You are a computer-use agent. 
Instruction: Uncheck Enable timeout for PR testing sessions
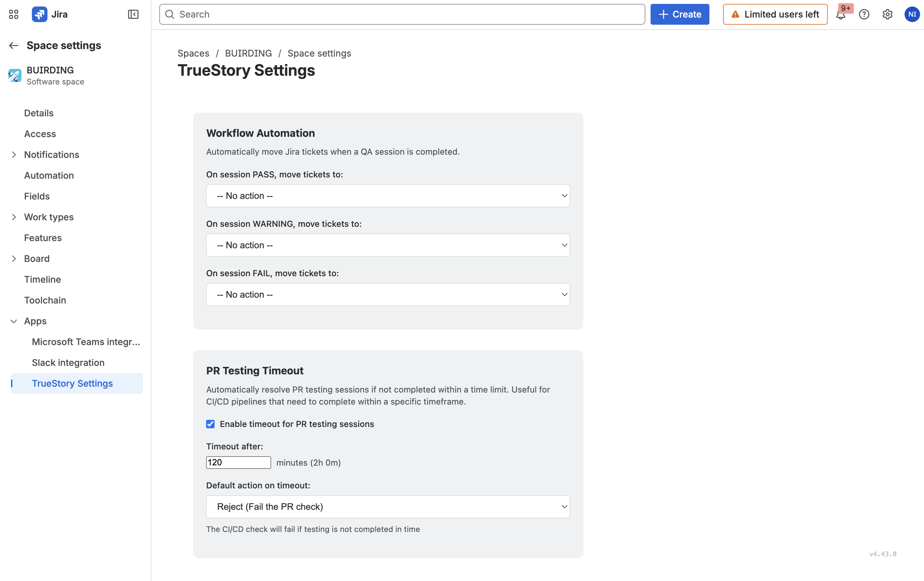pos(210,424)
